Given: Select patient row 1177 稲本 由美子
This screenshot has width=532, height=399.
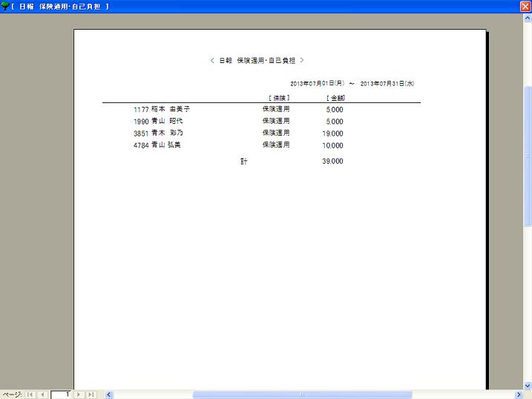Looking at the screenshot, I should tap(238, 110).
